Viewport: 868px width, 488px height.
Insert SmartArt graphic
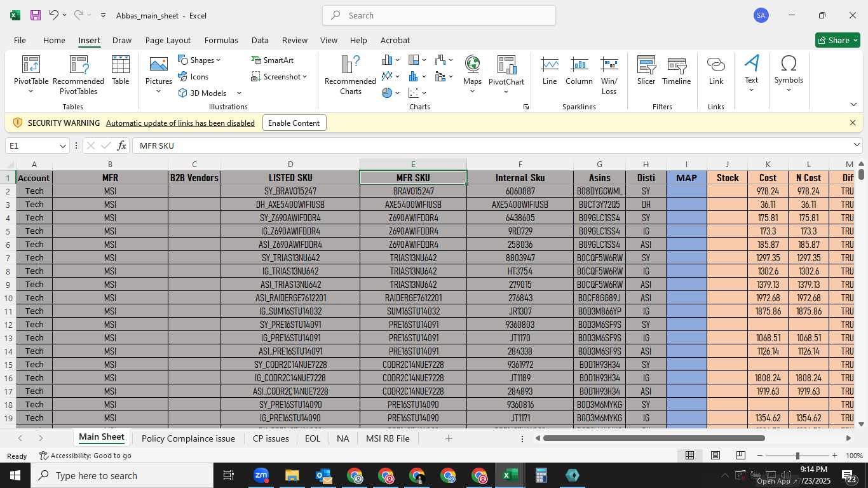(273, 60)
